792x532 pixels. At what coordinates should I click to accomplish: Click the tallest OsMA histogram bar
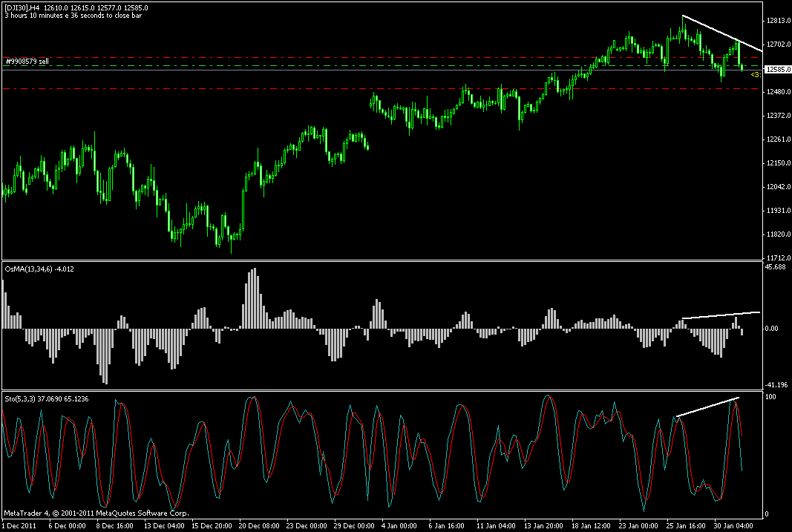point(255,298)
